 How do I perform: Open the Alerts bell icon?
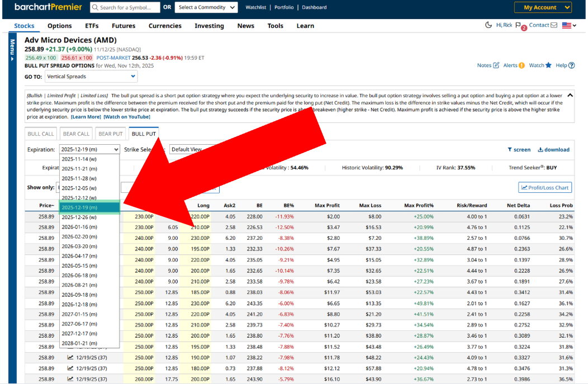[x=521, y=65]
